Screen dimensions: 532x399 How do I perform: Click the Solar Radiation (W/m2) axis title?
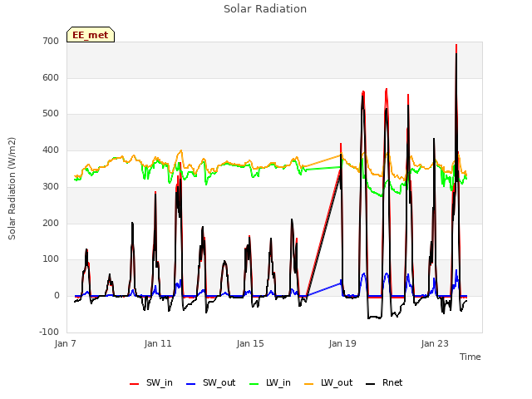[x=12, y=189]
